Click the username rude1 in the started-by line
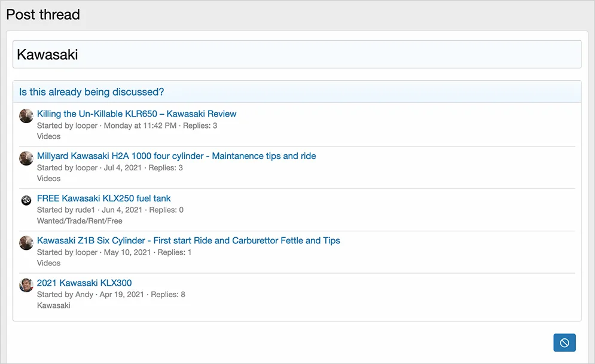The width and height of the screenshot is (595, 364). [x=87, y=210]
